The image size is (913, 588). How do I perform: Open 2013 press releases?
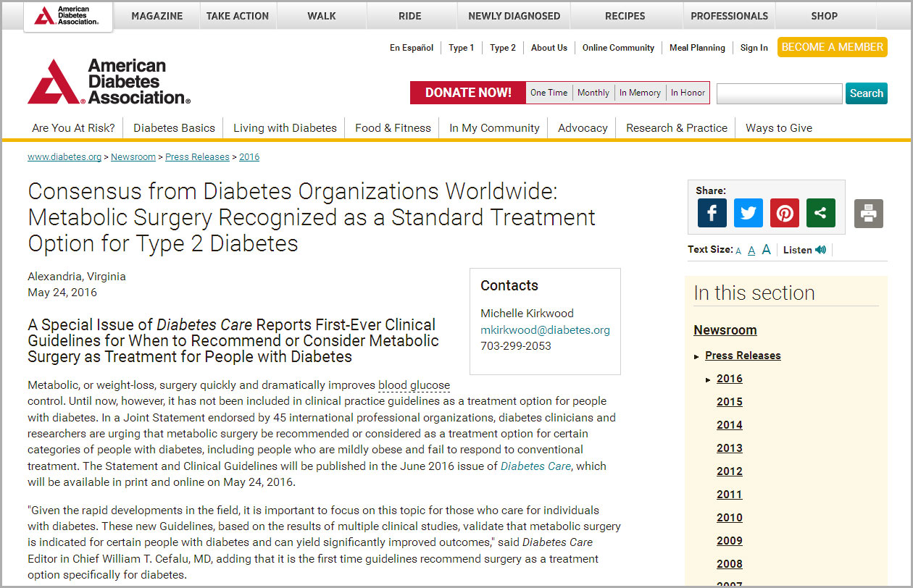pos(729,448)
